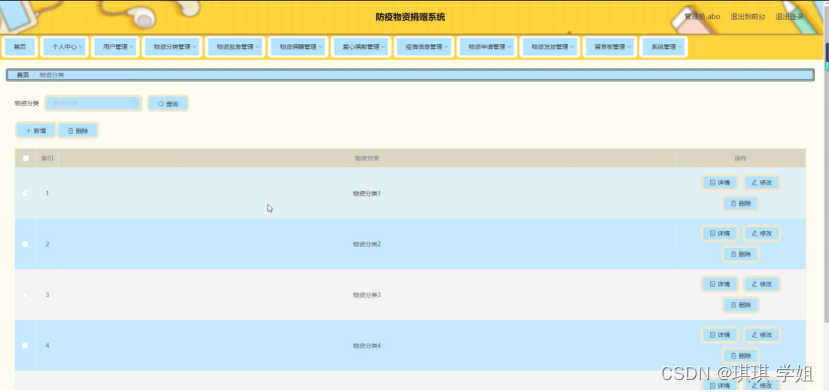Screen dimensions: 829x392
Task: Select the 物资分类3 cell text
Action: click(x=367, y=295)
